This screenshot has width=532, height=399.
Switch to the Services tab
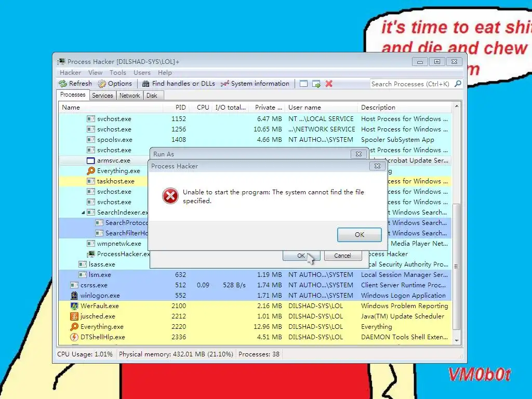[102, 96]
